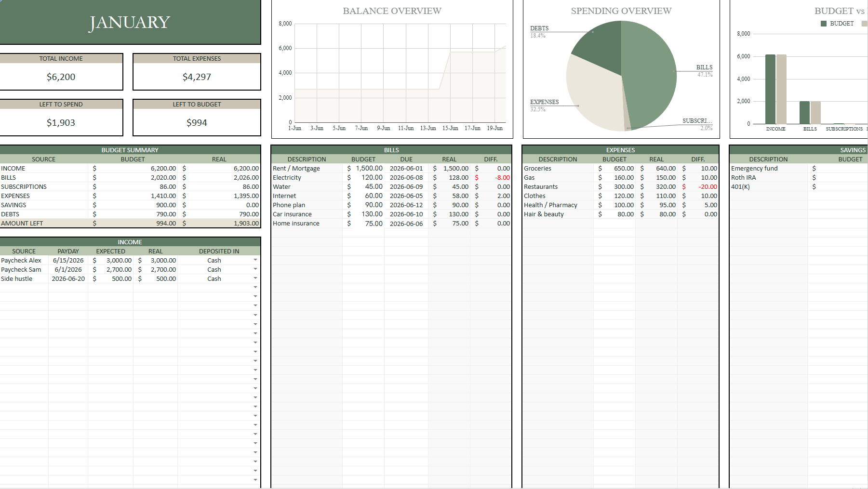Select the Budget Summary header cell
The height and width of the screenshot is (489, 868).
tap(130, 150)
